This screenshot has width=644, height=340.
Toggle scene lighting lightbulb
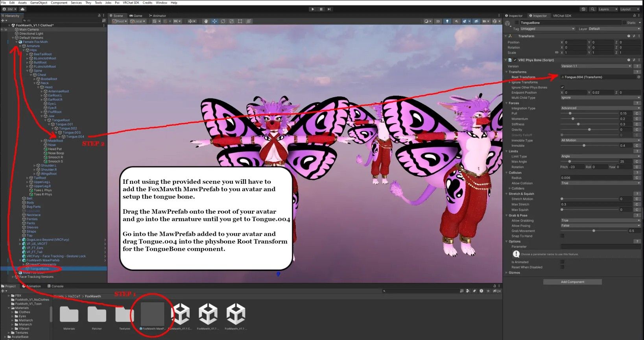click(447, 21)
